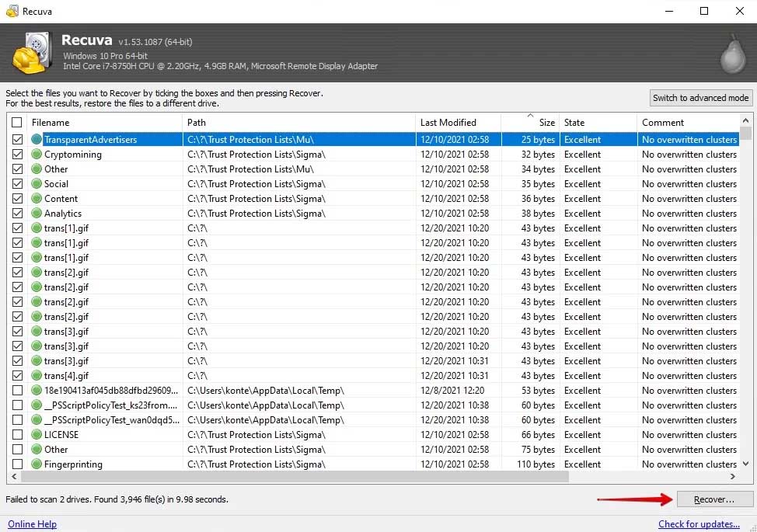Viewport: 757px width, 532px height.
Task: Sort files by the Last Modified column
Action: tap(457, 123)
